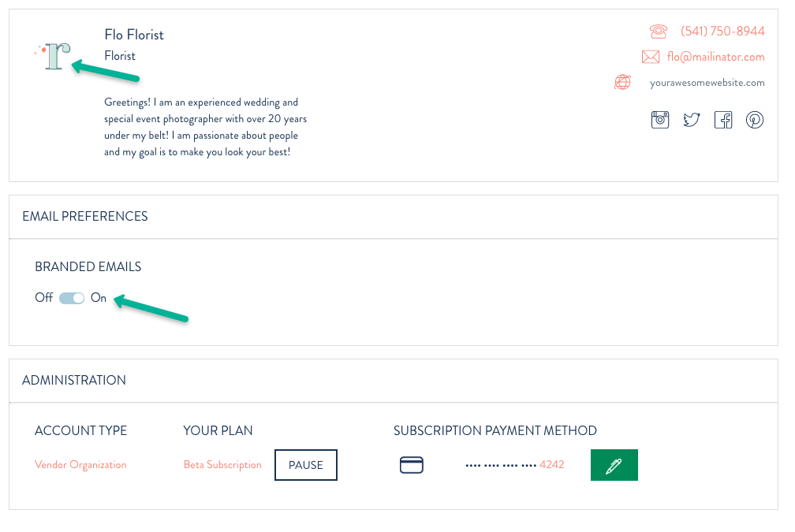Click the PAUSE subscription button
The image size is (795, 532).
coord(306,465)
